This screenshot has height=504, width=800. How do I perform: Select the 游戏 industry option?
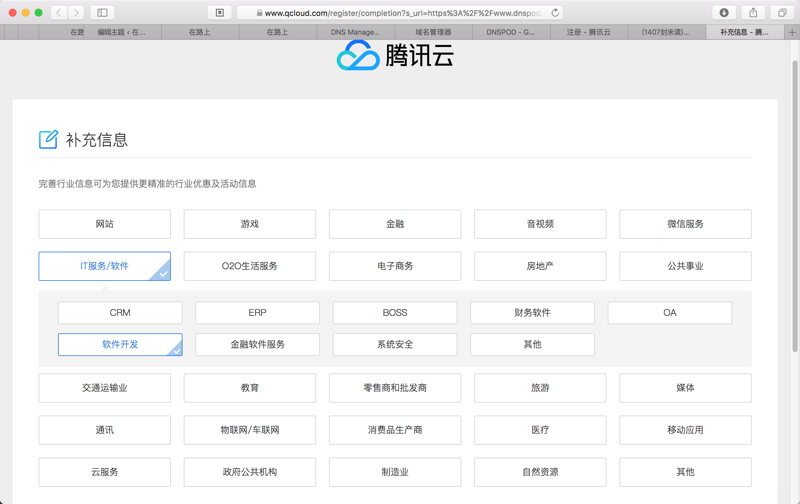point(250,224)
